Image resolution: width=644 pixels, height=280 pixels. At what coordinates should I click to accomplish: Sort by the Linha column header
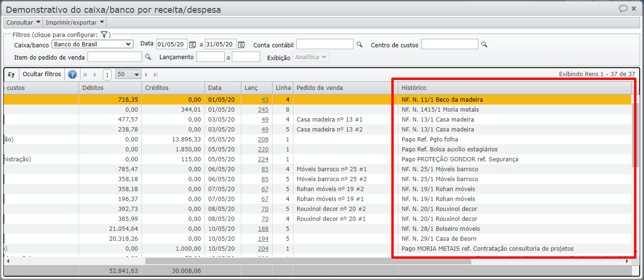tap(282, 88)
